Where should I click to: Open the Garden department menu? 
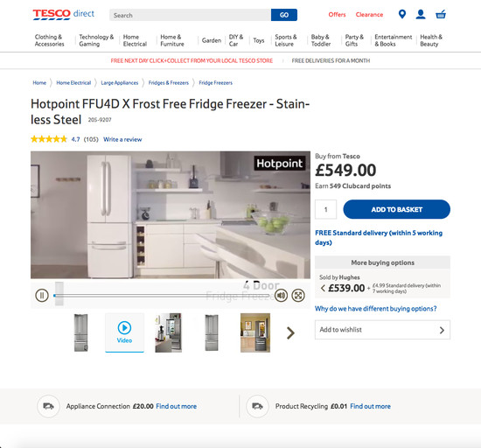(212, 40)
